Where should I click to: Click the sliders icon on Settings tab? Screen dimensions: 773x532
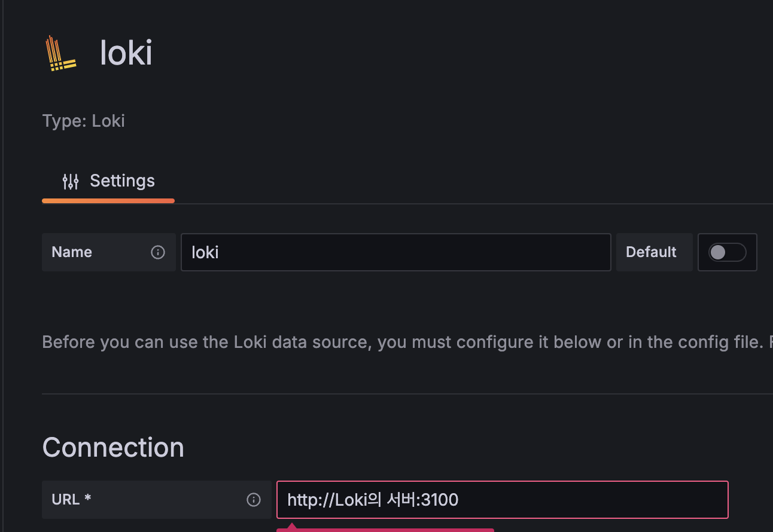click(x=71, y=181)
